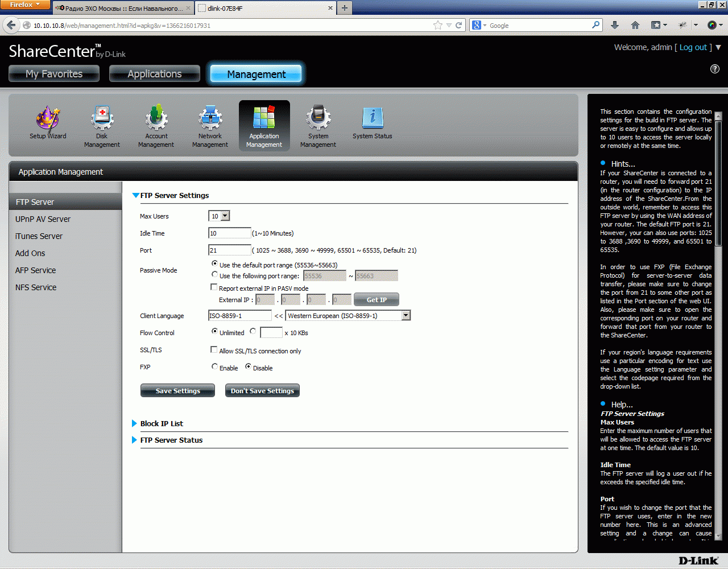This screenshot has height=569, width=728.
Task: Open Disk Management section
Action: coord(102,126)
